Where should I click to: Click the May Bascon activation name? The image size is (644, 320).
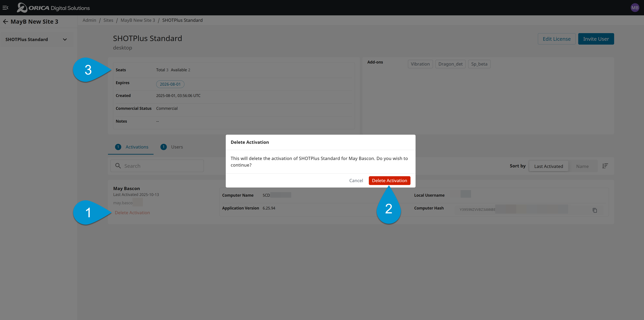click(x=127, y=189)
